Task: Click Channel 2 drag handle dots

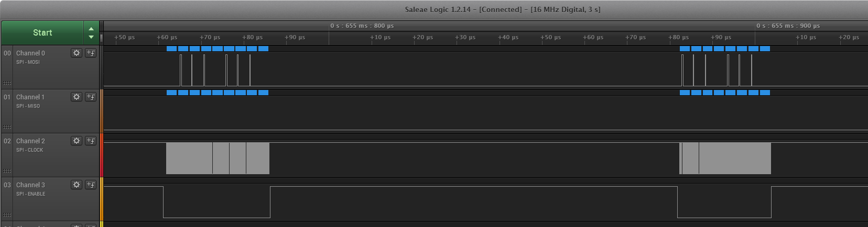Action: click(x=7, y=171)
